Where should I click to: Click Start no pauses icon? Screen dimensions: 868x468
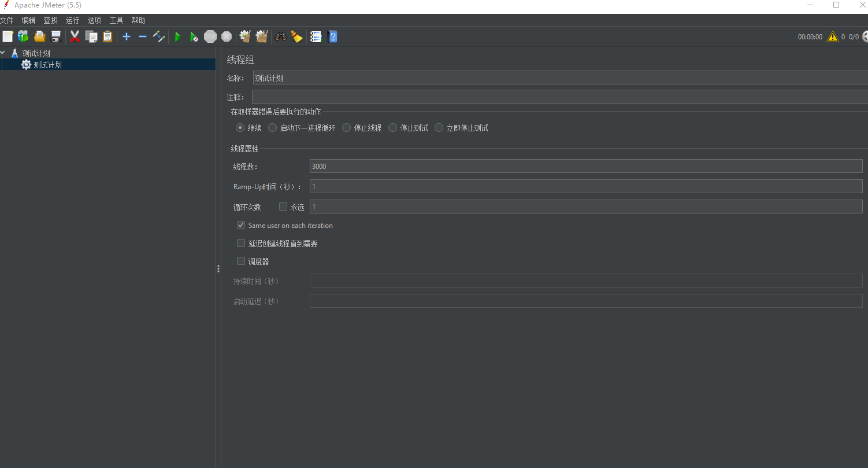pos(194,36)
